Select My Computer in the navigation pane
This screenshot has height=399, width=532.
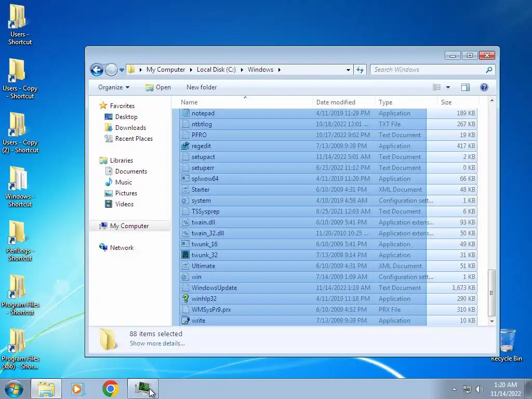[x=129, y=226]
